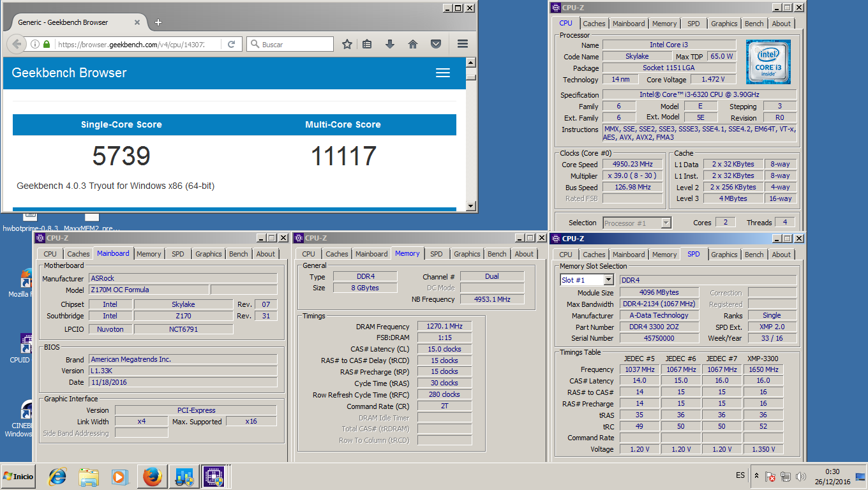Switch to CPU-Z via taskbar icon
Screen dimensions: 868x490
pyautogui.click(x=214, y=477)
